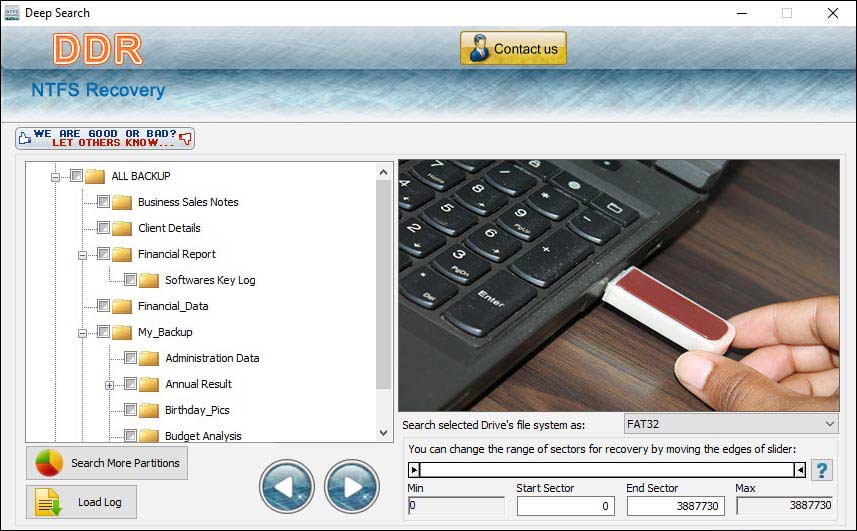Screen dimensions: 857x531
Task: Expand the Annual Result tree node
Action: 109,385
